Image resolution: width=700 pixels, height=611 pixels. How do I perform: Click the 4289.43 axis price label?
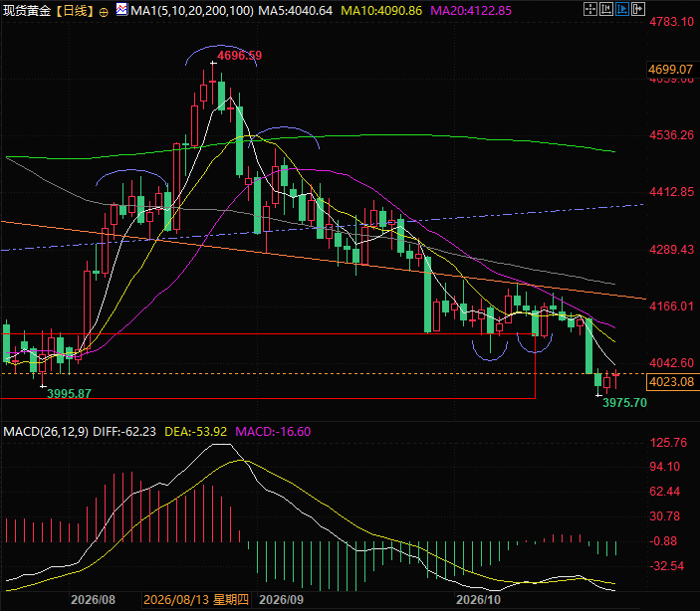(671, 249)
